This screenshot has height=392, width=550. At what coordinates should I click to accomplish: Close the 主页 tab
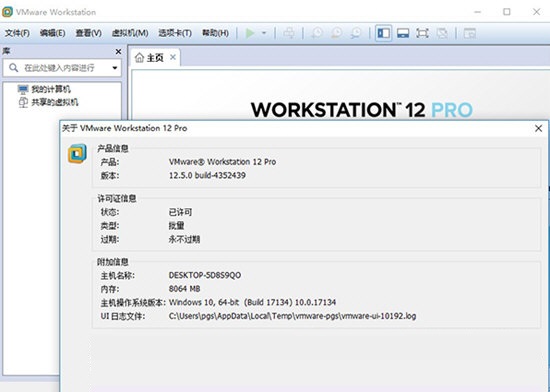[x=173, y=57]
